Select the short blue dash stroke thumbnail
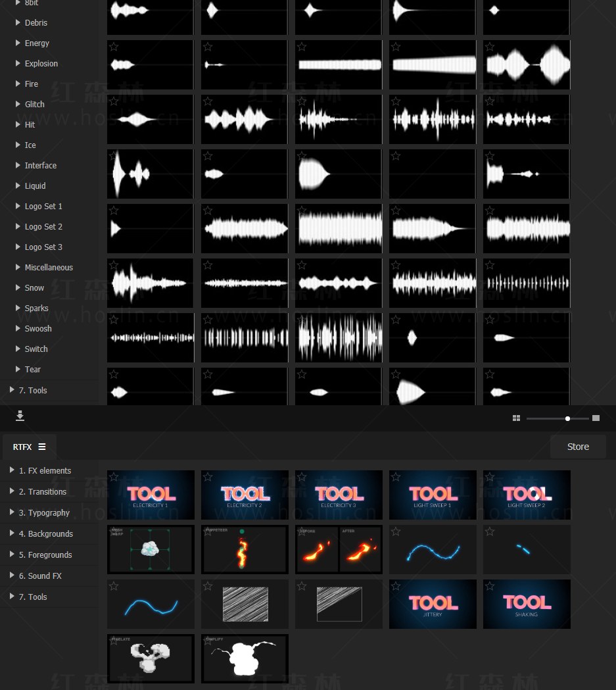The height and width of the screenshot is (690, 616). coord(527,550)
